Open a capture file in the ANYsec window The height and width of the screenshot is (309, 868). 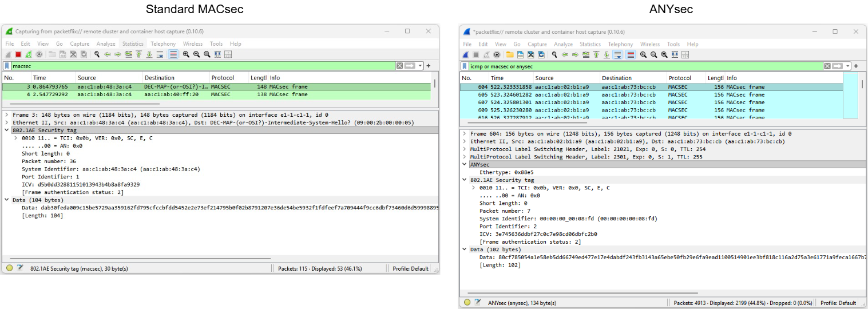click(x=510, y=54)
